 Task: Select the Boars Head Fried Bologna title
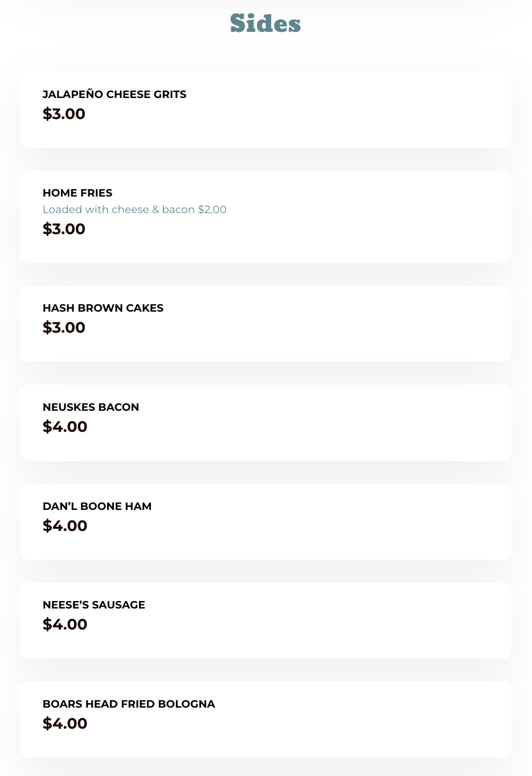pos(129,704)
